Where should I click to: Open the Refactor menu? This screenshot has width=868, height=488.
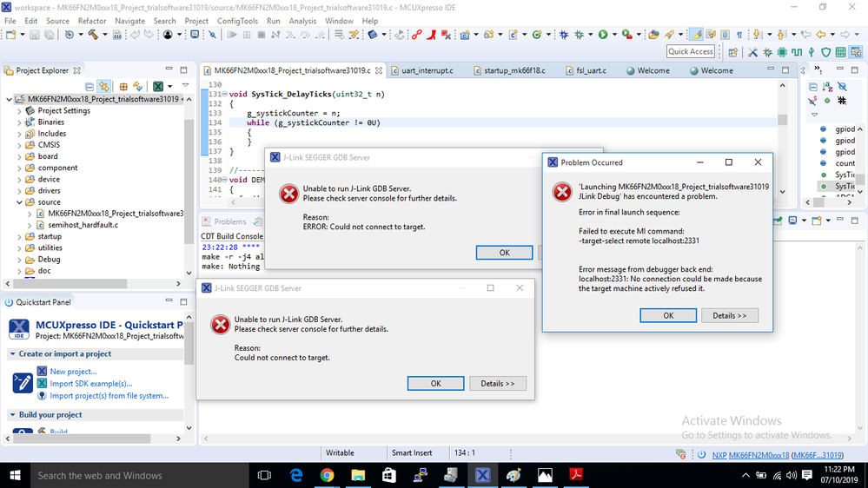pyautogui.click(x=92, y=21)
